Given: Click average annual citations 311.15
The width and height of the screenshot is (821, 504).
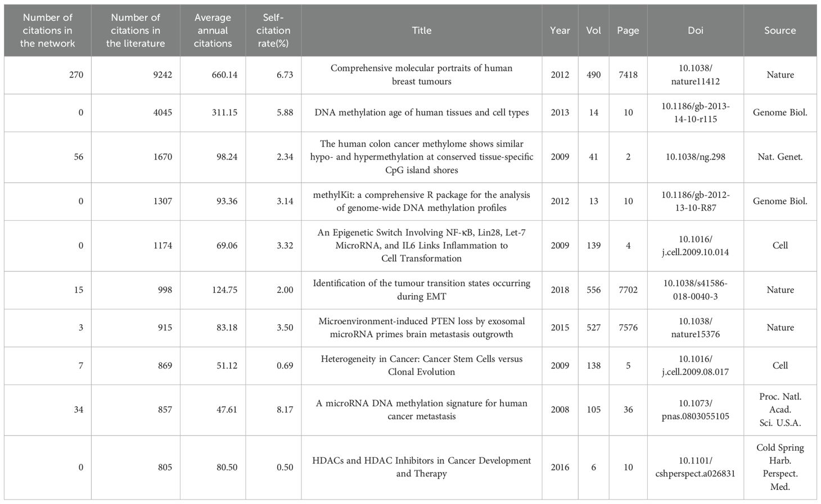Looking at the screenshot, I should [224, 112].
